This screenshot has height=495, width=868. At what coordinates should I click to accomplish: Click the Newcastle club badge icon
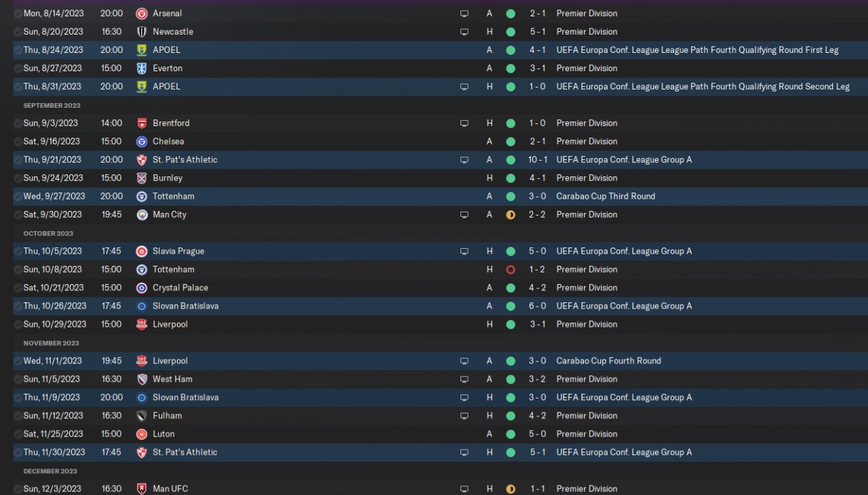(x=142, y=32)
